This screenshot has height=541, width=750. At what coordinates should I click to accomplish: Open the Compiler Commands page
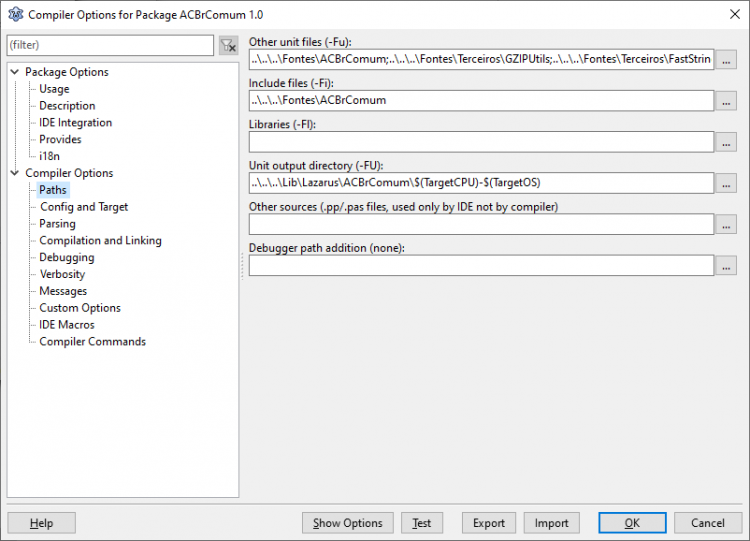92,342
